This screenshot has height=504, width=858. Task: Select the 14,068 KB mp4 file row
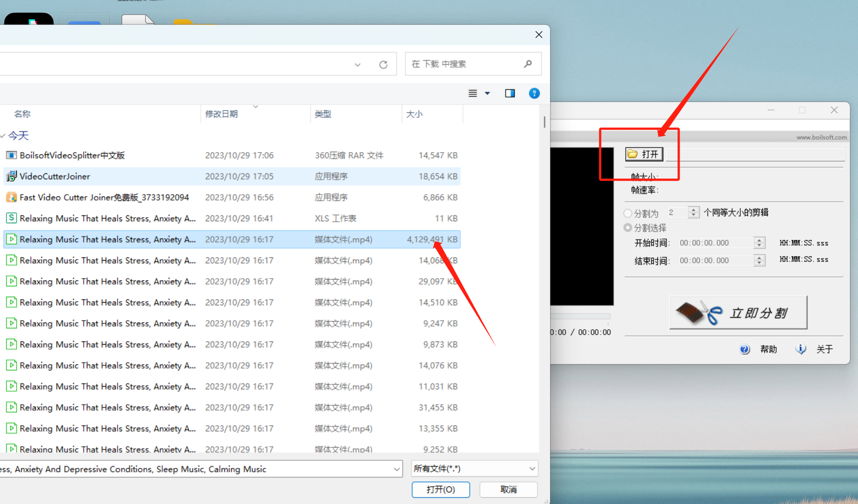click(x=232, y=260)
